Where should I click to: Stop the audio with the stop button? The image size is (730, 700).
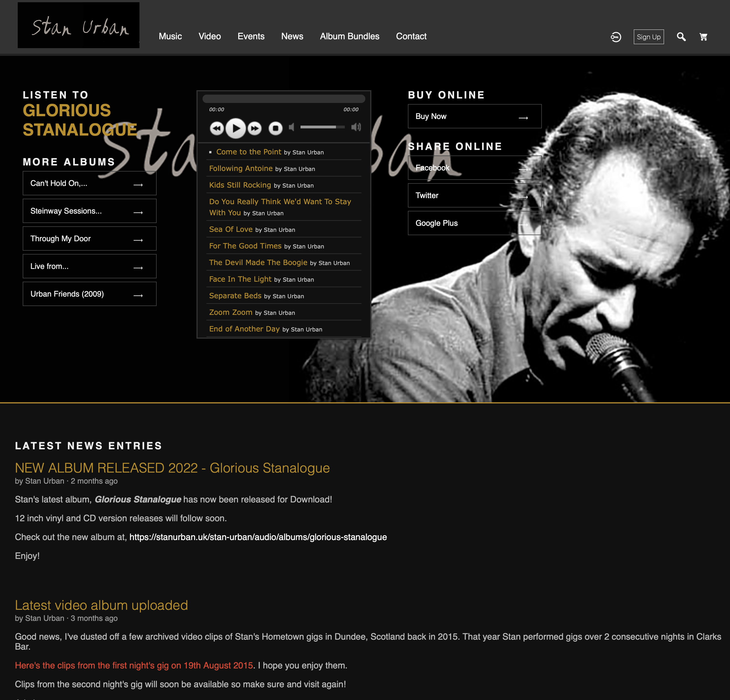(276, 128)
